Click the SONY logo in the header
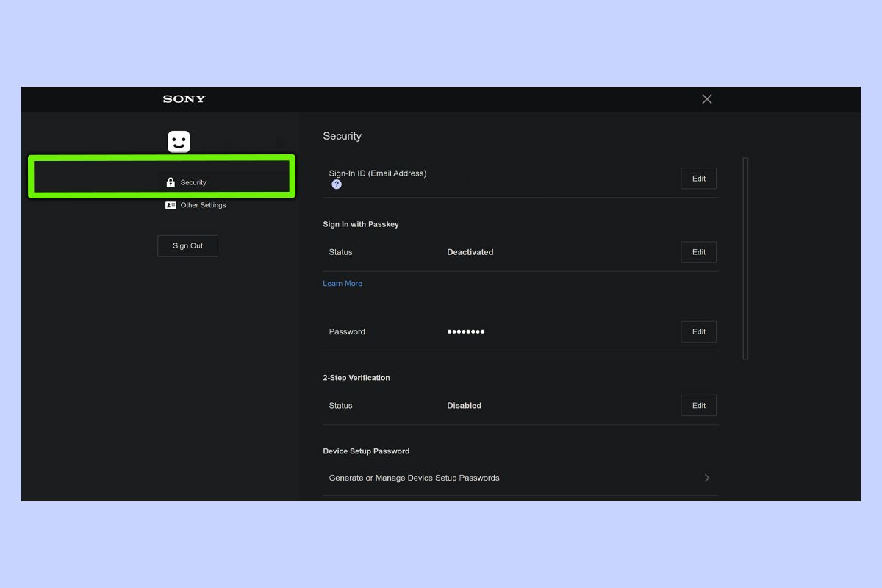The height and width of the screenshot is (588, 882). 183,98
